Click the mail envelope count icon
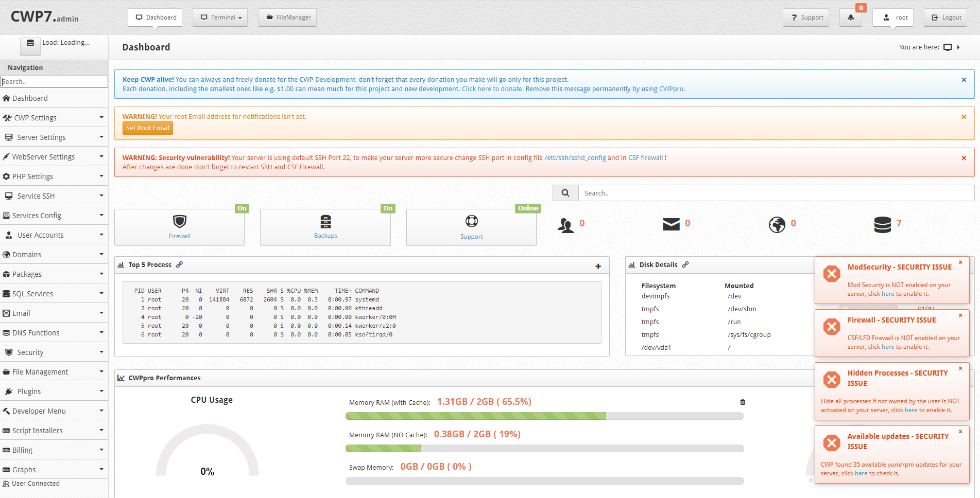980x498 pixels. tap(671, 224)
